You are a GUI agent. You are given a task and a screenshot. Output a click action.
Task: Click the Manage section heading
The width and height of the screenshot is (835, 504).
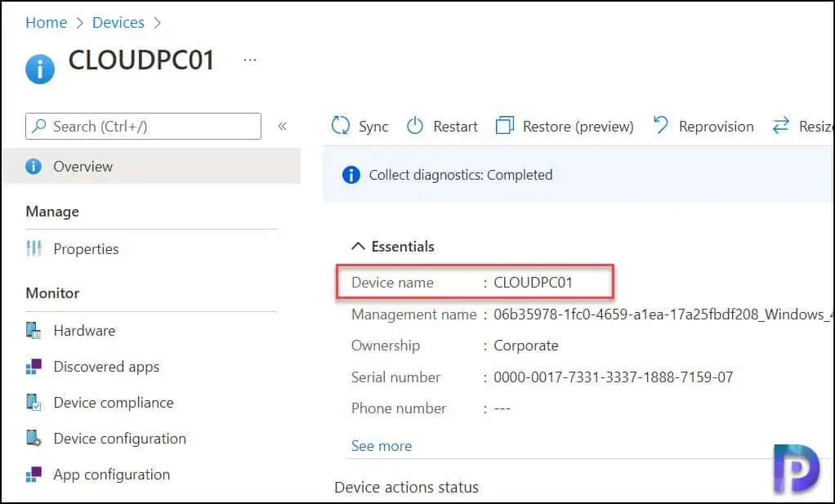click(x=52, y=212)
